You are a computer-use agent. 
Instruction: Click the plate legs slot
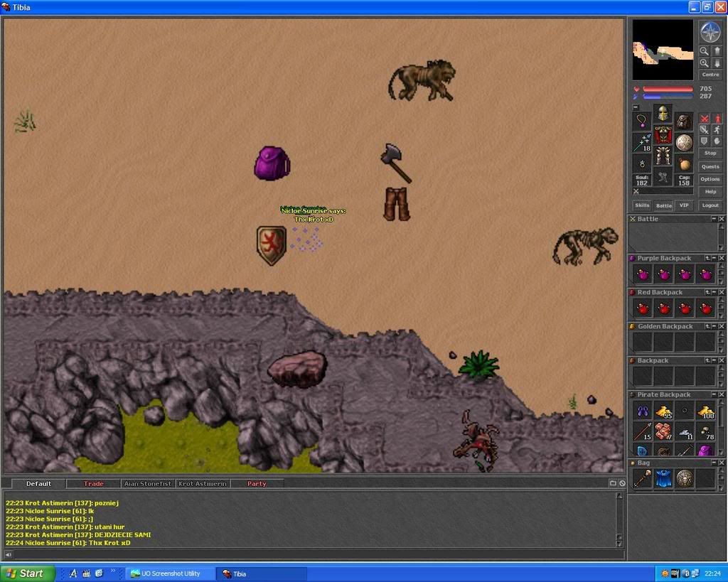pos(663,156)
